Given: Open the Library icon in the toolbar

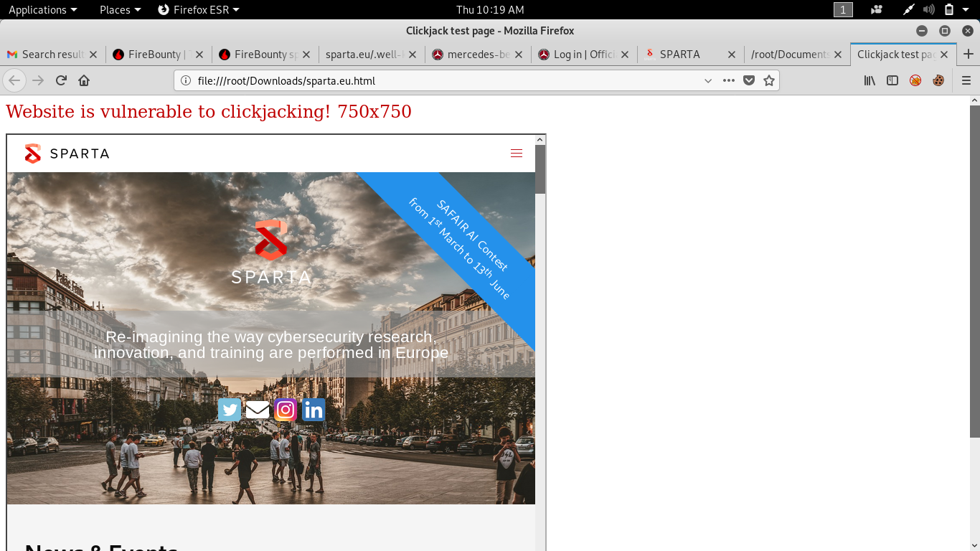Looking at the screenshot, I should [870, 80].
